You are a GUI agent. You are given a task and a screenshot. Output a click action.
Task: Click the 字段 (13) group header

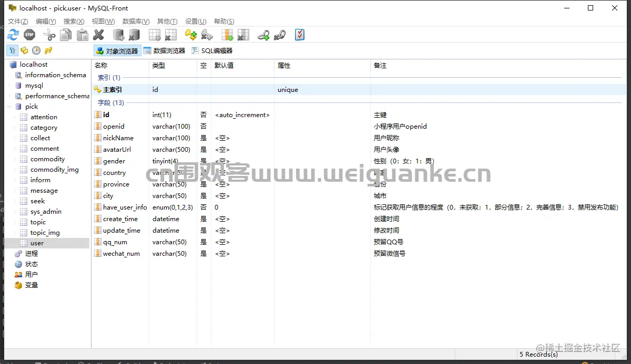(111, 103)
